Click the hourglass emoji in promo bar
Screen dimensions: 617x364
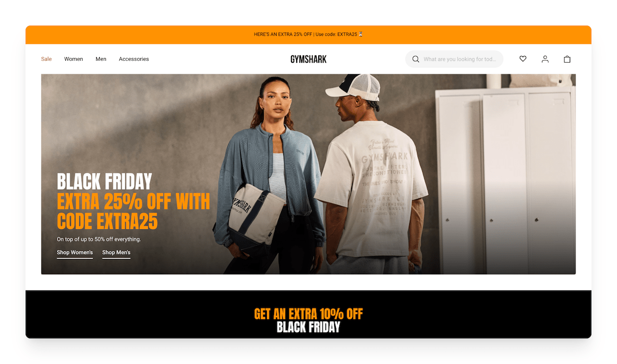point(360,34)
